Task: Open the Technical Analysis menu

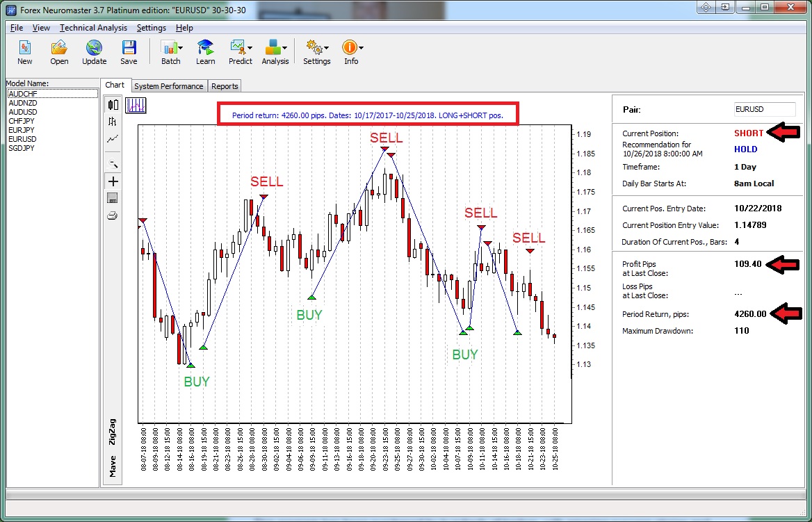Action: pyautogui.click(x=93, y=28)
